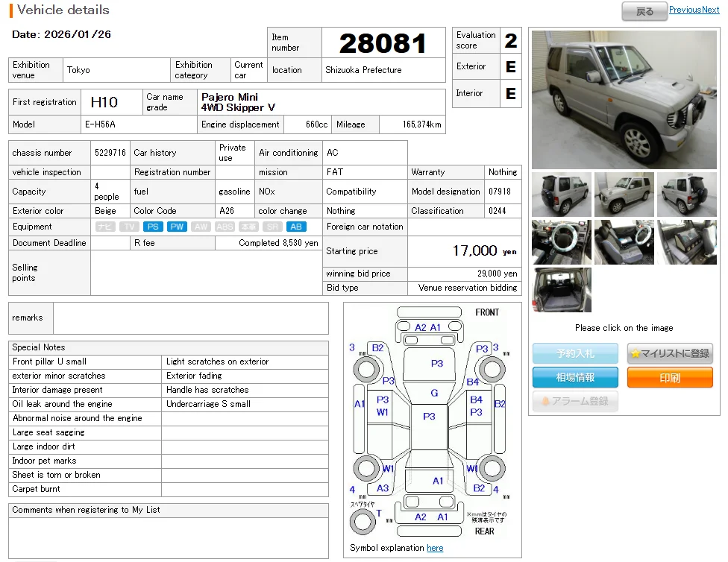Open the Previous vehicle link

(x=685, y=10)
